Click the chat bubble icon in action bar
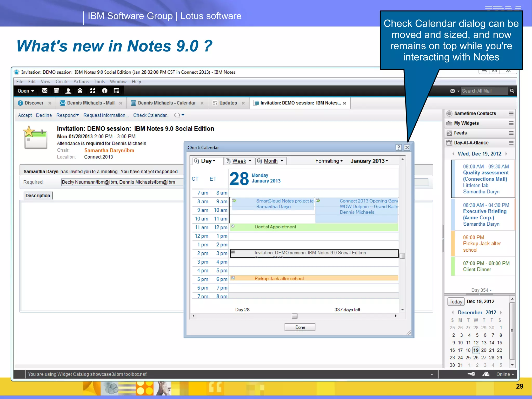532x399 pixels. coord(177,115)
